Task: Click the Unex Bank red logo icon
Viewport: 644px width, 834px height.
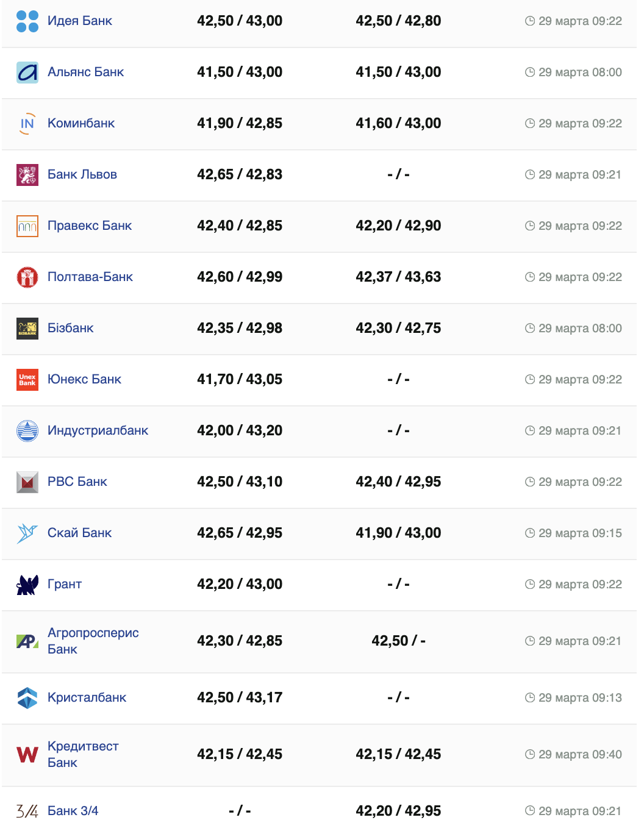Action: pyautogui.click(x=27, y=380)
